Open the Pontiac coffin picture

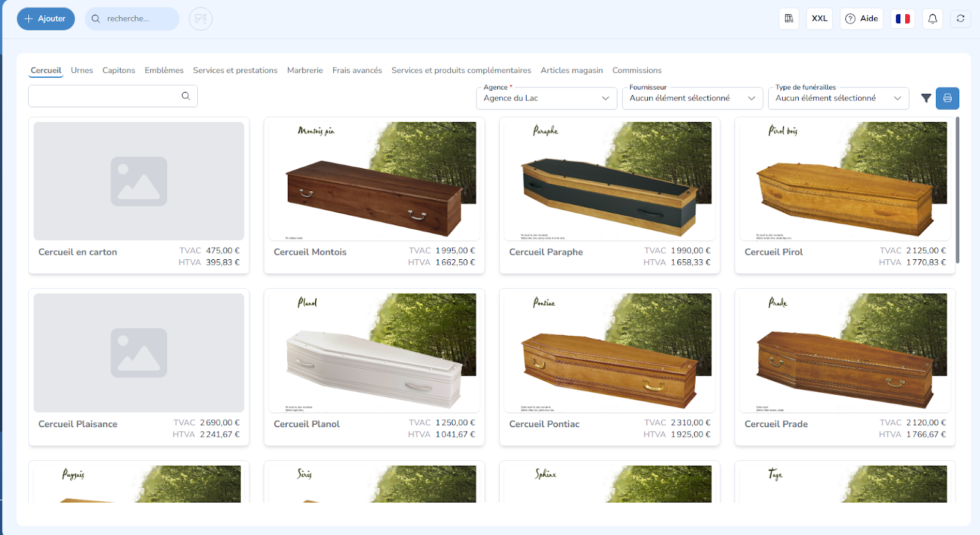pyautogui.click(x=609, y=353)
